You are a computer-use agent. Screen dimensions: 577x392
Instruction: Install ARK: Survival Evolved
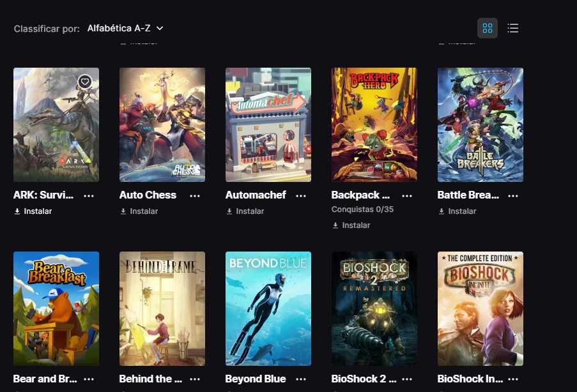[33, 211]
